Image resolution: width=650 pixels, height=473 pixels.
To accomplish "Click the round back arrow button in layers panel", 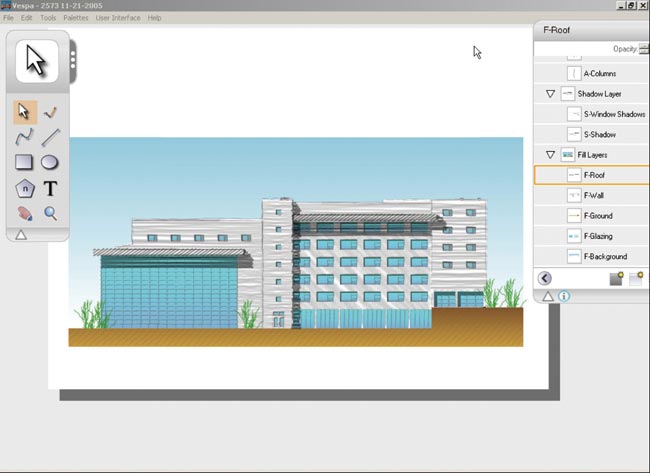I will point(545,279).
